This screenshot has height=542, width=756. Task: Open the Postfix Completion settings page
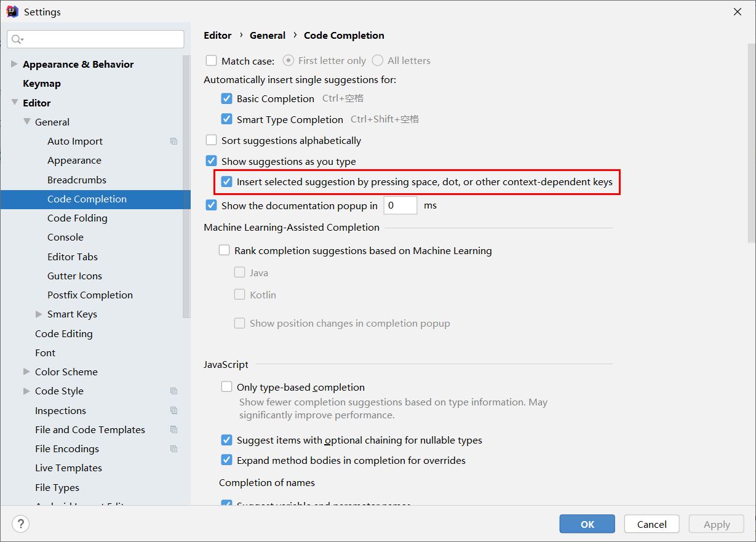pyautogui.click(x=90, y=295)
